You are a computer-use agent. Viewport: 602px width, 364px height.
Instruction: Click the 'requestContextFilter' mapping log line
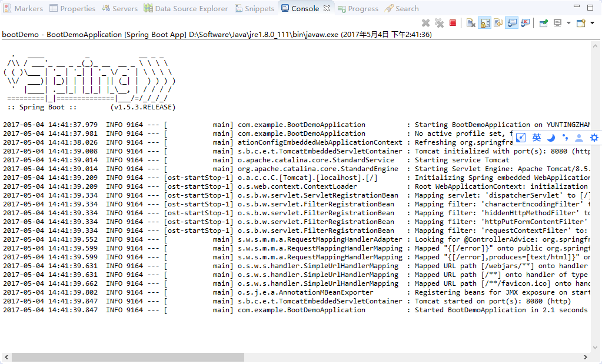297,231
